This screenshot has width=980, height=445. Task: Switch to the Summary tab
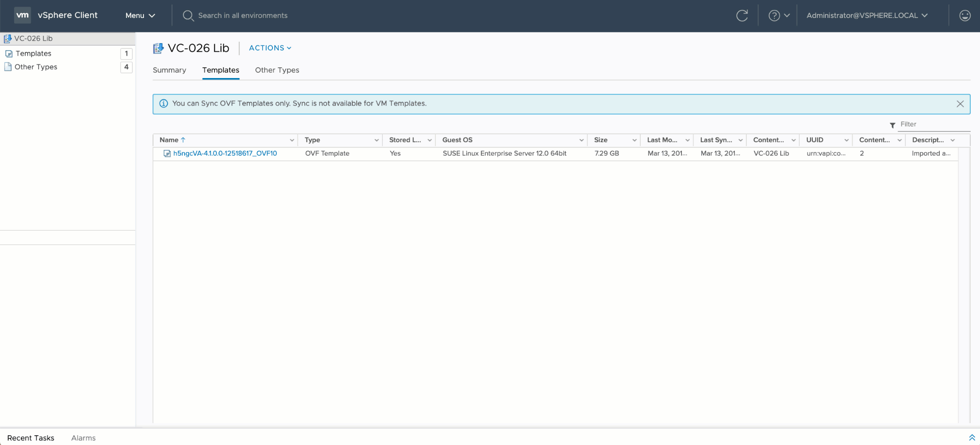pos(169,70)
